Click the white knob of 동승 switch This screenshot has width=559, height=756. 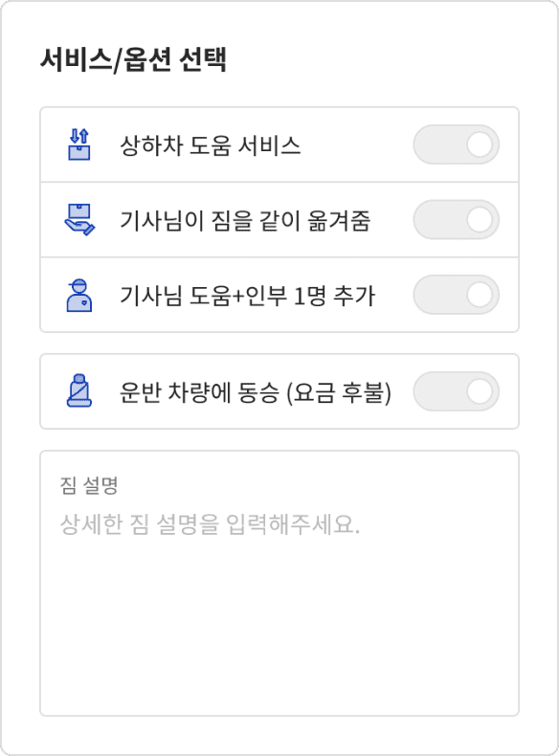480,391
